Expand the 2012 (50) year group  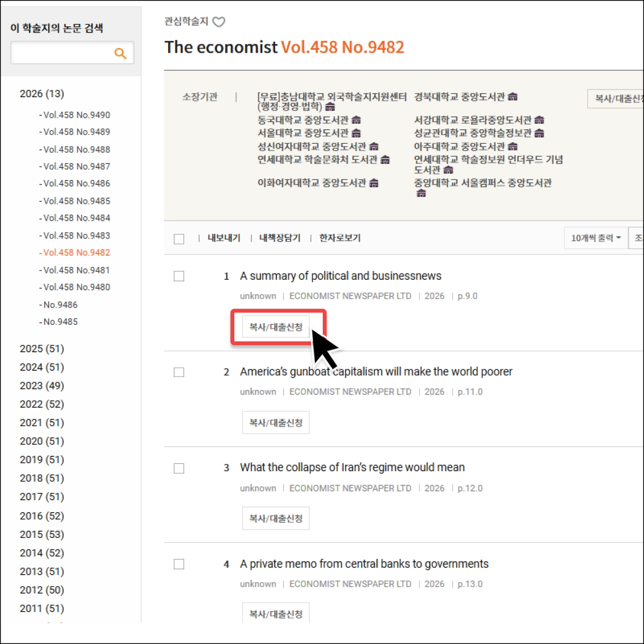coord(42,590)
